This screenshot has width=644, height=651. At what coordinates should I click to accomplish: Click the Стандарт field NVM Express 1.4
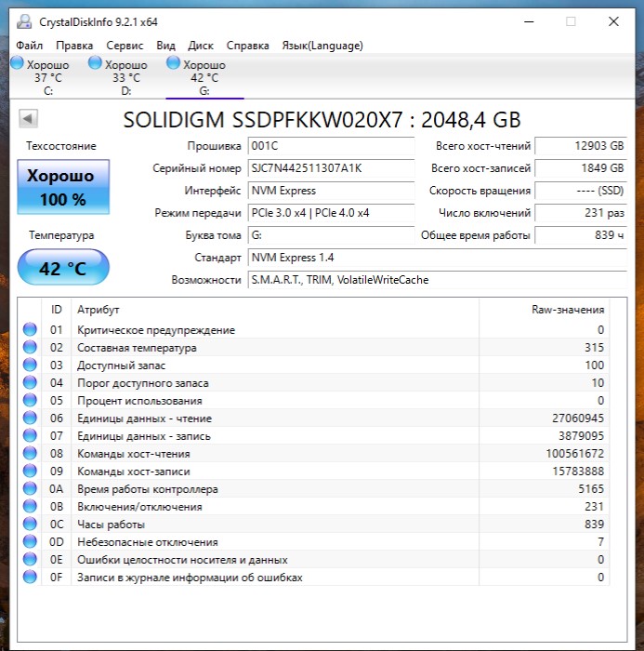click(x=438, y=258)
